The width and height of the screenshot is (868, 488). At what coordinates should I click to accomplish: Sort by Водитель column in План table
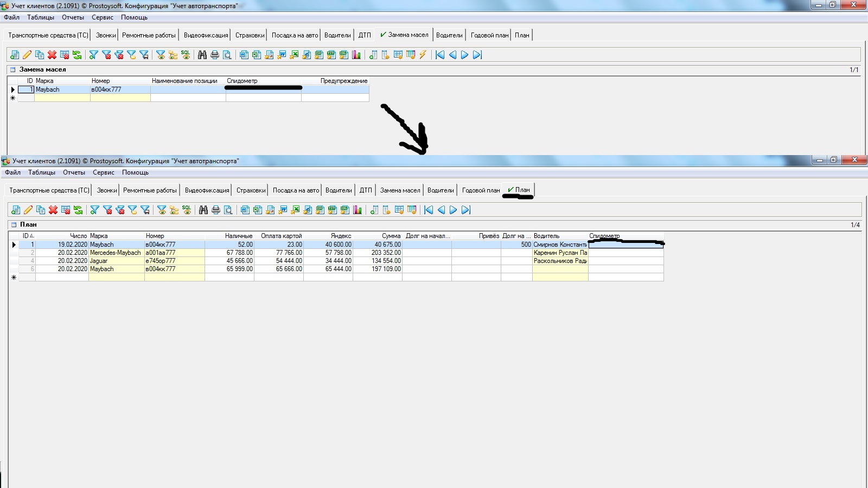point(560,236)
